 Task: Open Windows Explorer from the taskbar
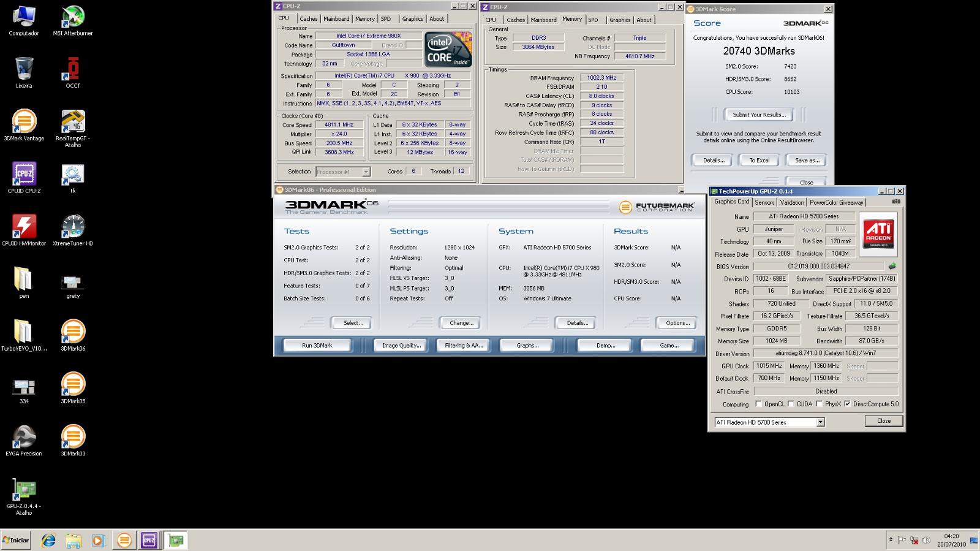[x=73, y=540]
